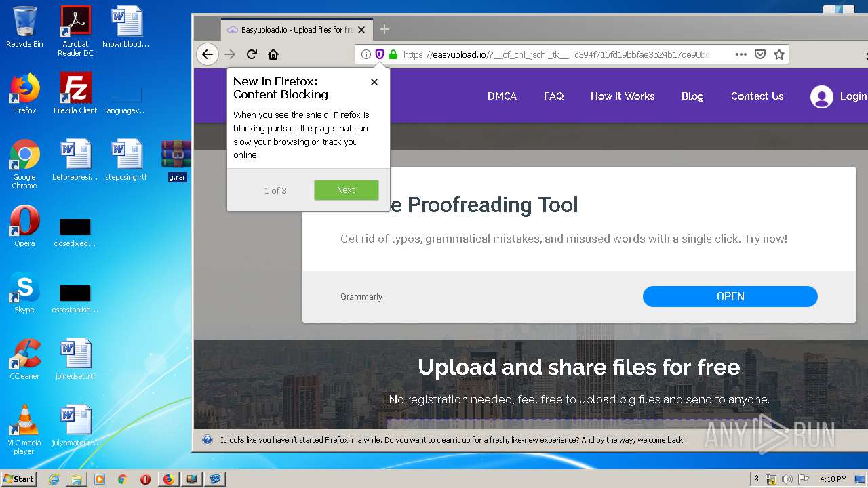The height and width of the screenshot is (488, 868).
Task: Open How It Works page
Action: click(623, 96)
